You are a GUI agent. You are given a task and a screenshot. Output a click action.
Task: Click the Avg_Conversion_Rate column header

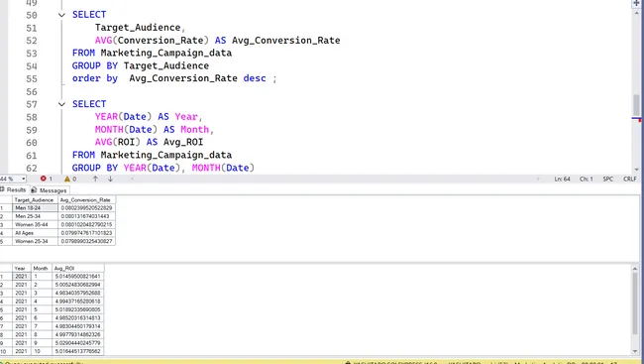86,200
